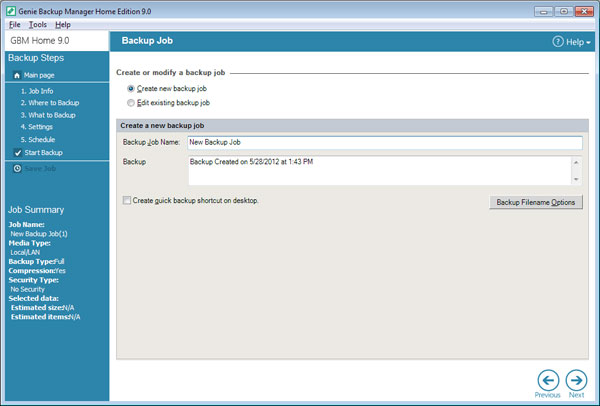600x406 pixels.
Task: Open the Tools menu
Action: tap(38, 25)
